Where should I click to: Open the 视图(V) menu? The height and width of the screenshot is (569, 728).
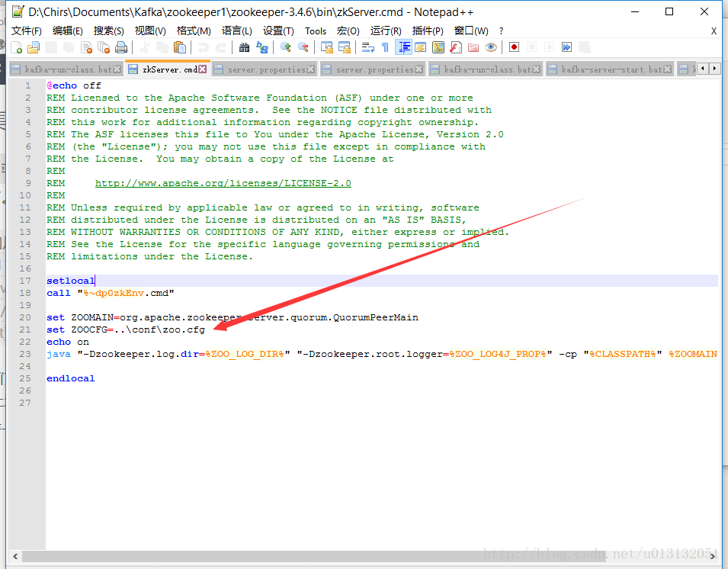(x=150, y=31)
